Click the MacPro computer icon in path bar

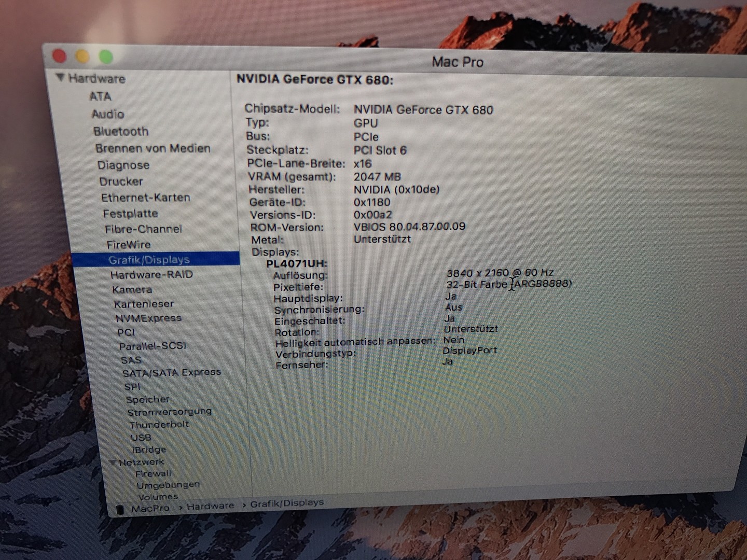[120, 510]
